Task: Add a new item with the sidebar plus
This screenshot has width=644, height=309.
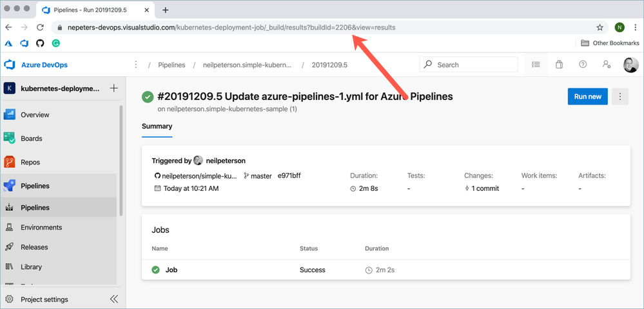Action: click(x=114, y=88)
